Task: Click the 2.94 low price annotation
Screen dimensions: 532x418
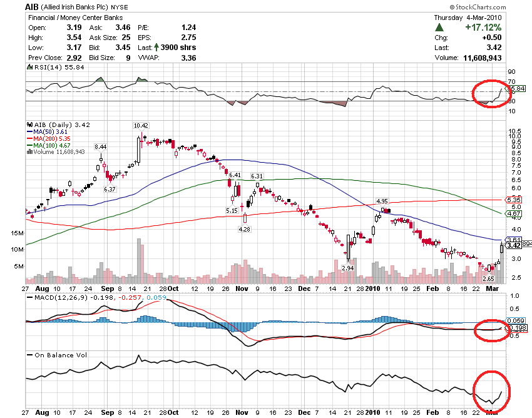Action: (348, 268)
